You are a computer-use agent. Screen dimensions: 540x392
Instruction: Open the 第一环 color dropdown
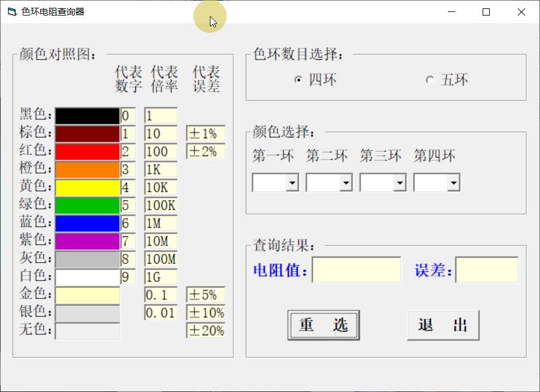point(291,182)
